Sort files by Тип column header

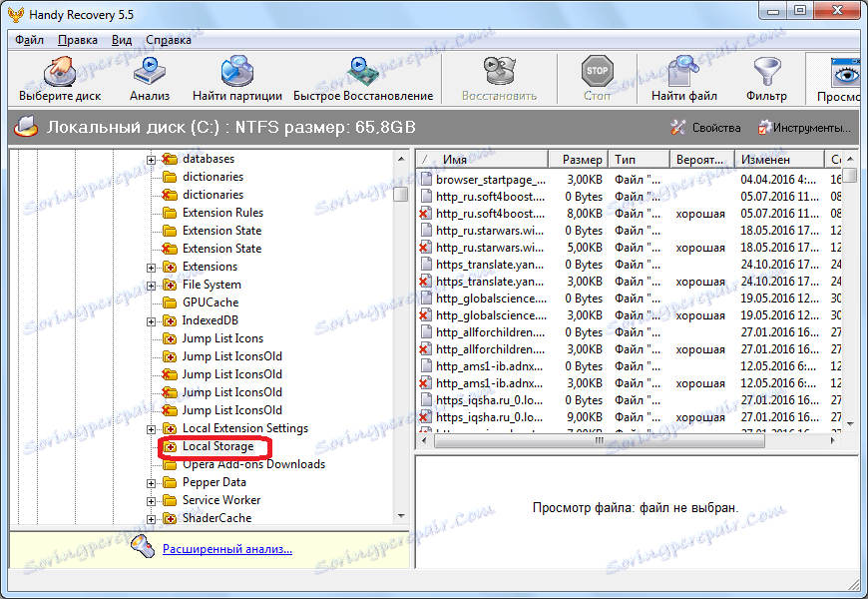[639, 160]
